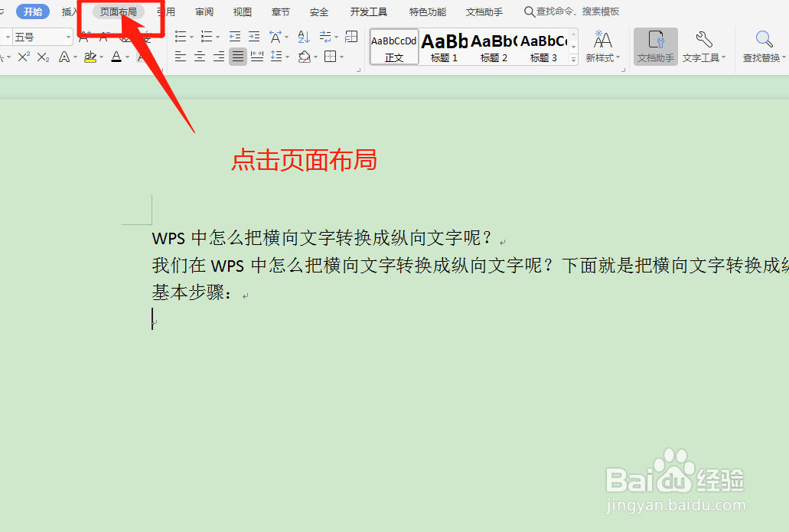This screenshot has width=789, height=532.
Task: Click the first line starting "WPS 中怎么把横向文字"
Action: point(322,237)
